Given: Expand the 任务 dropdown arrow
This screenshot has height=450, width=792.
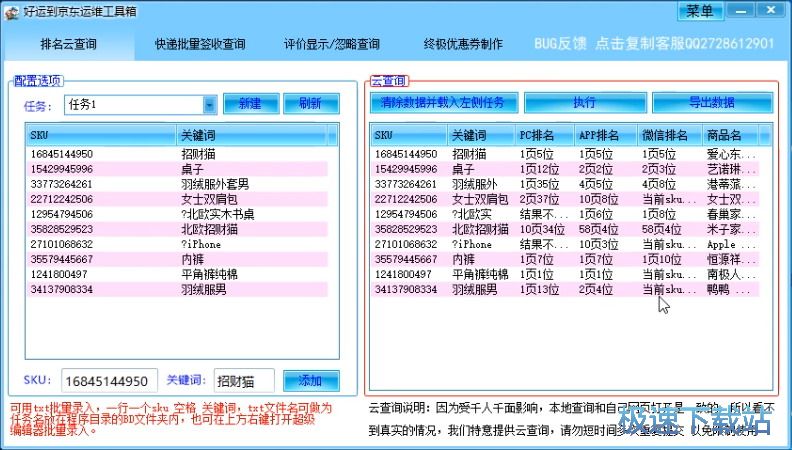Looking at the screenshot, I should pos(209,104).
